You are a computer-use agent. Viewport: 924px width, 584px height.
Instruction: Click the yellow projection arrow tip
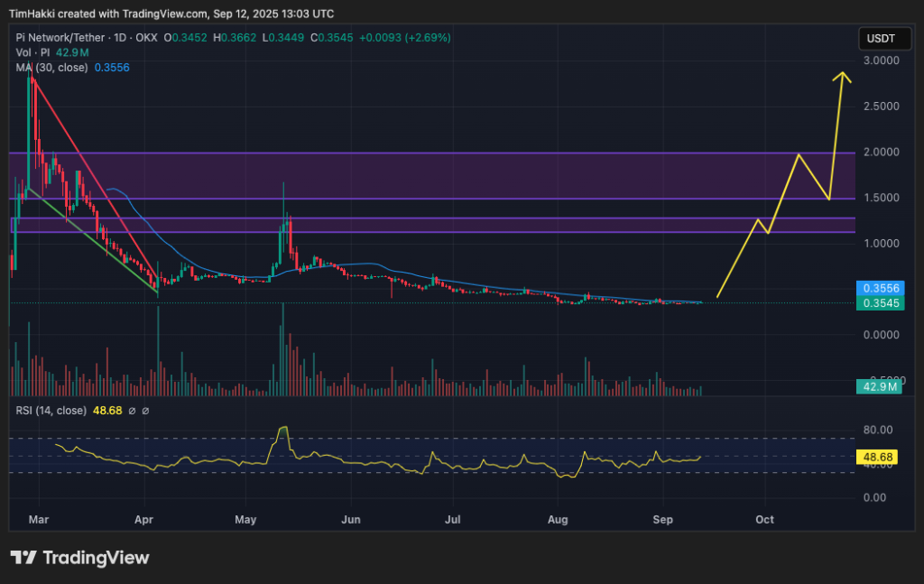click(x=844, y=73)
